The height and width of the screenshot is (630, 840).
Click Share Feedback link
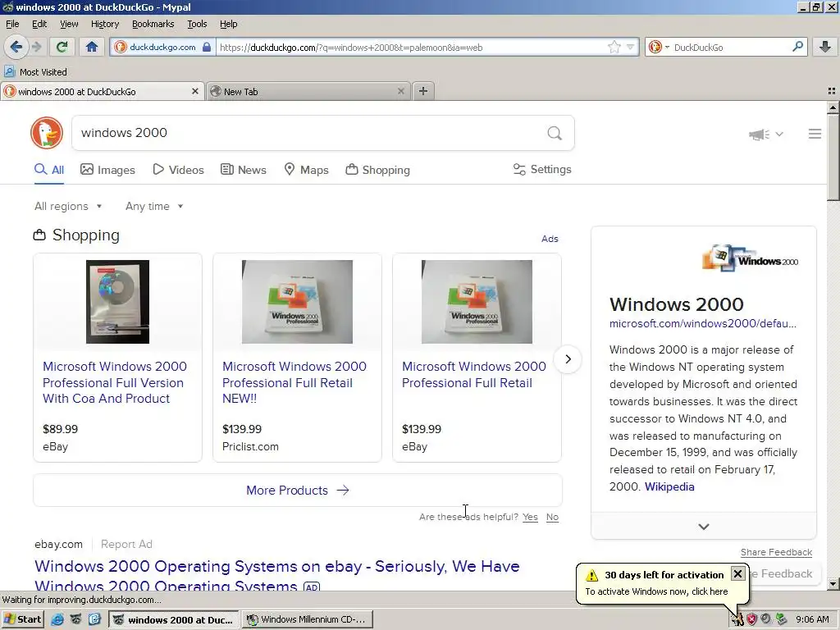coord(776,552)
